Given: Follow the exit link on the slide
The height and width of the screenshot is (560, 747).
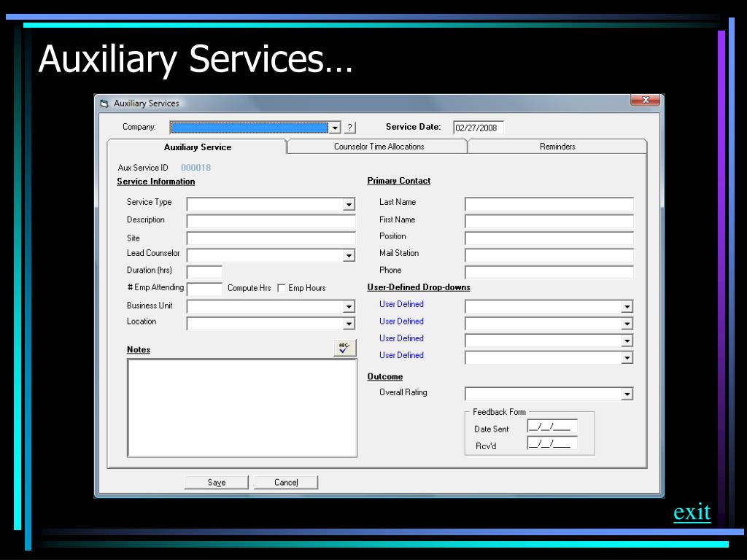Looking at the screenshot, I should (692, 512).
